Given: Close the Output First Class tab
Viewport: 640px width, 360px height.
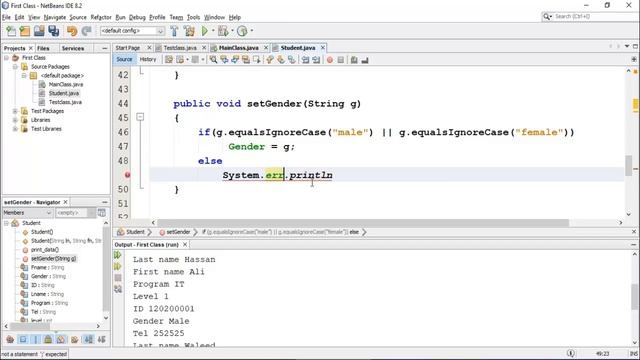Looking at the screenshot, I should (185, 244).
